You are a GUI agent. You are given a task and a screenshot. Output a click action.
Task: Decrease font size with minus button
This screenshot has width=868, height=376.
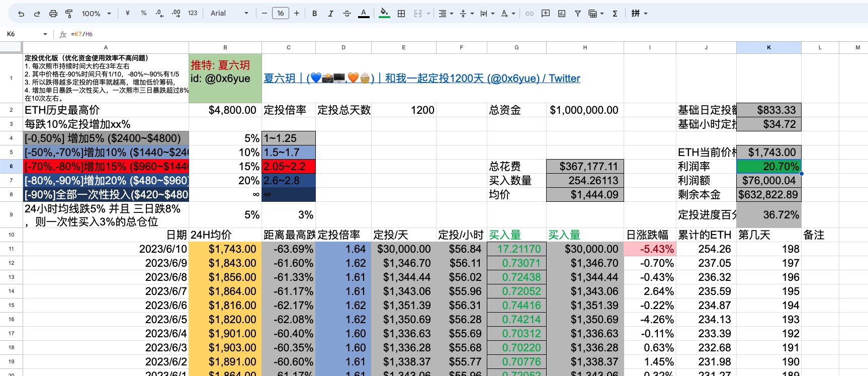265,14
